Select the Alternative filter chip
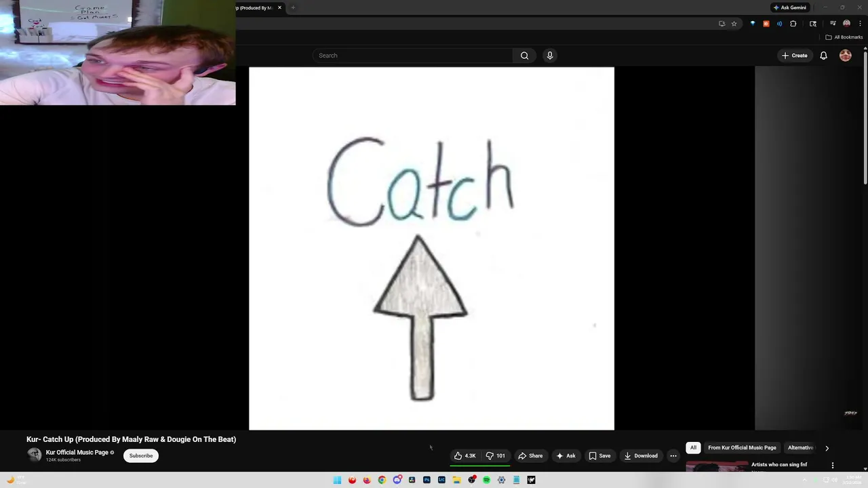This screenshot has height=488, width=868. 800,447
